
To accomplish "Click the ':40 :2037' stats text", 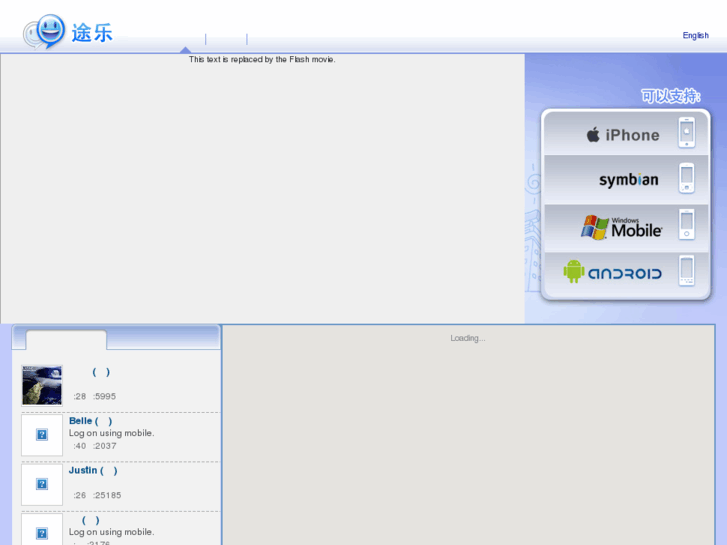I will click(95, 446).
